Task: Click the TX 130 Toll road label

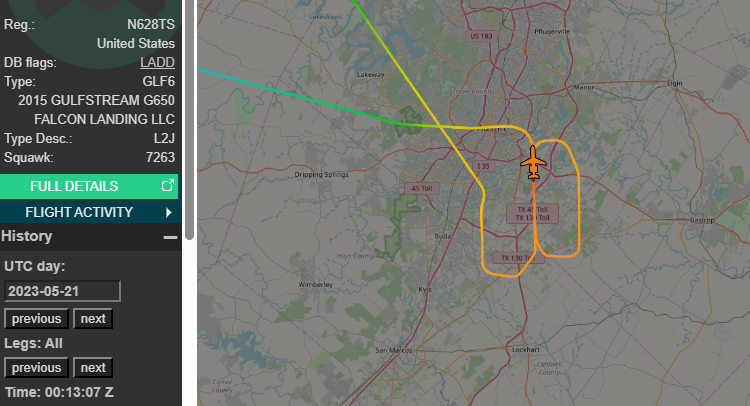Action: coord(518,258)
